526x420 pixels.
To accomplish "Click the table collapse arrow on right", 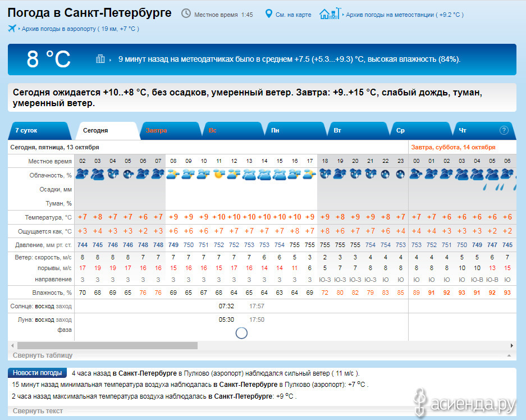I will point(509,356).
